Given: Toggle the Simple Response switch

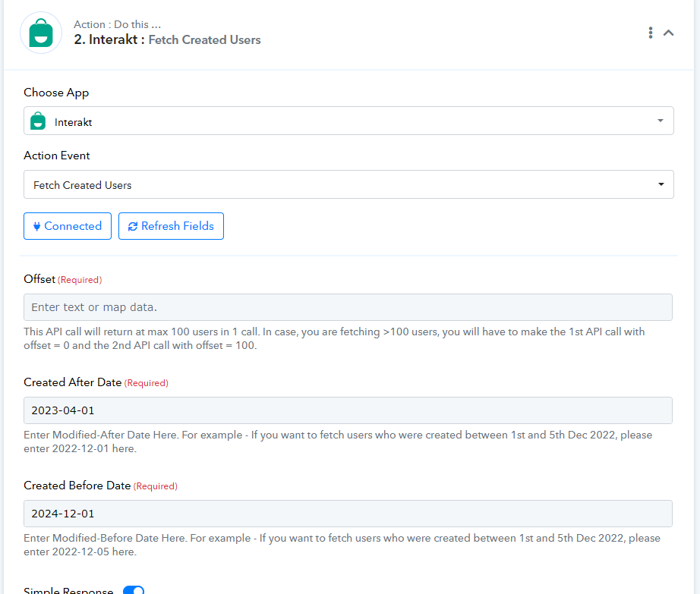Looking at the screenshot, I should coord(134,590).
